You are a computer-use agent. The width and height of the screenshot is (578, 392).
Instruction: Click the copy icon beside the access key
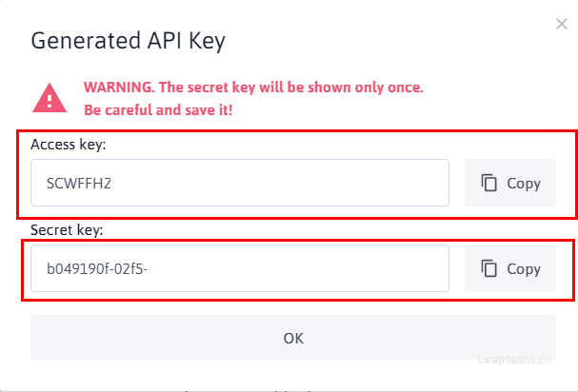pos(488,183)
